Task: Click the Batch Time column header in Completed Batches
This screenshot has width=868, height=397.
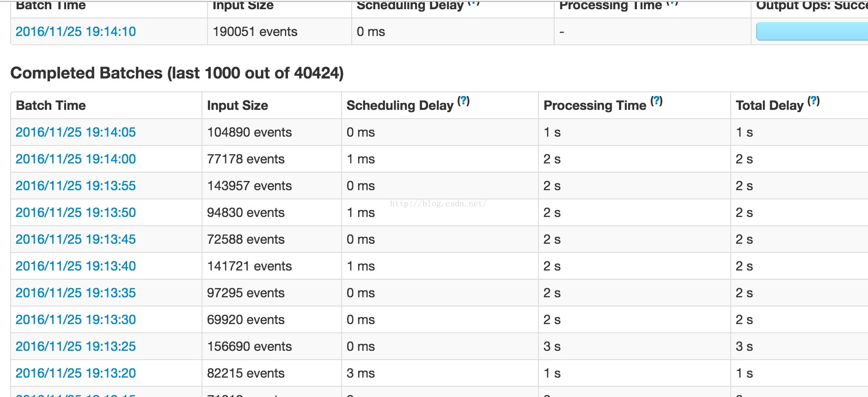Action: pos(51,105)
